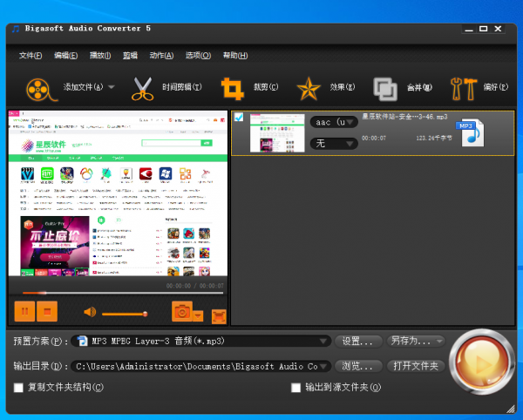Open the Add File dropdown arrow
Image resolution: width=523 pixels, height=420 pixels.
tap(112, 87)
